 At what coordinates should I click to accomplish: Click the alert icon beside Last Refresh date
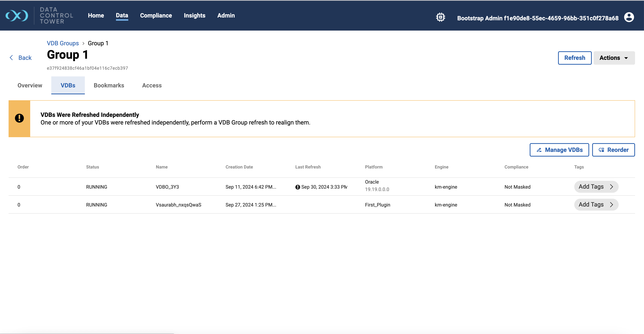click(298, 187)
